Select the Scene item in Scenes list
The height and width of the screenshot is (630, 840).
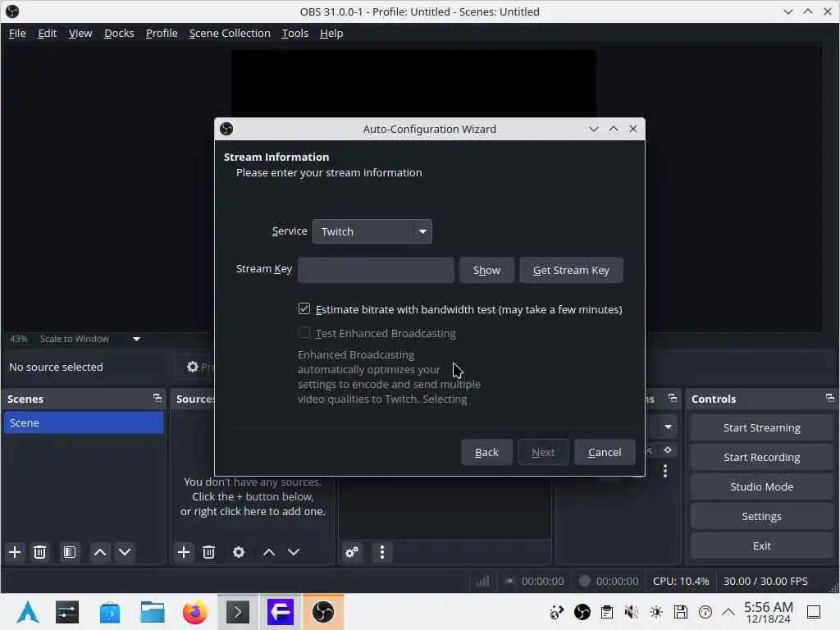coord(83,422)
